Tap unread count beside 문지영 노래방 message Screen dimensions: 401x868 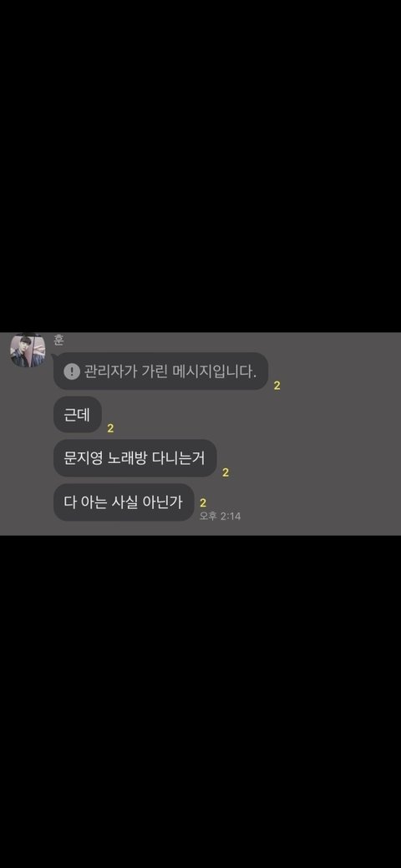coord(226,472)
